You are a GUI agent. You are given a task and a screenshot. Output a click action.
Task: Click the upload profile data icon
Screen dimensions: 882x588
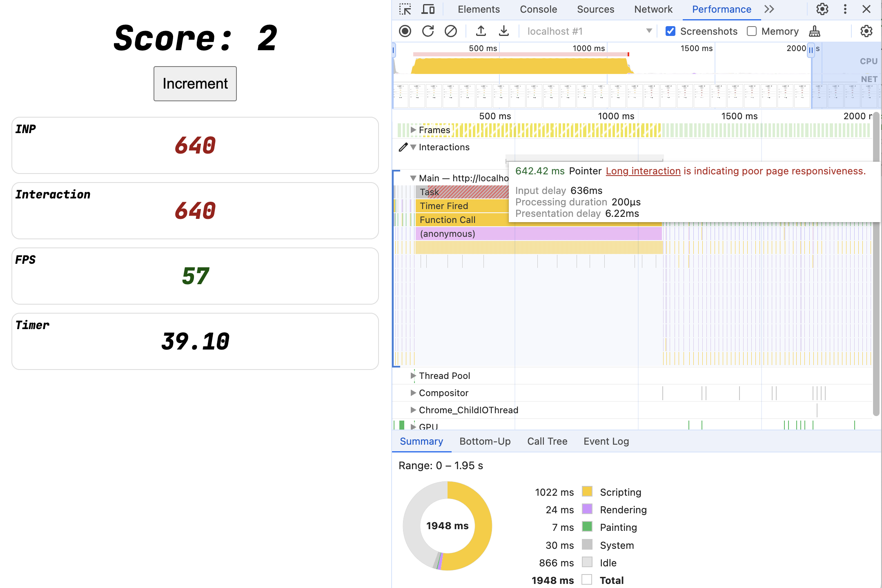[479, 31]
